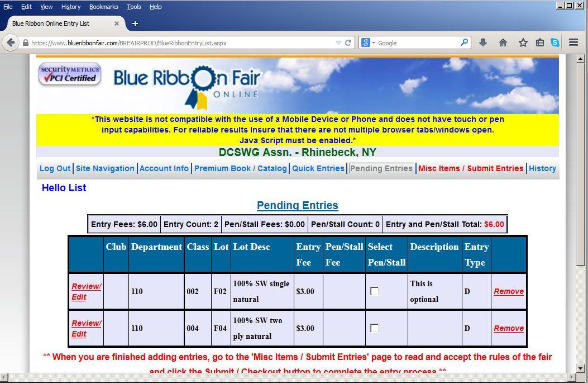The height and width of the screenshot is (383, 588).
Task: Go back with the browser back arrow
Action: 11,42
